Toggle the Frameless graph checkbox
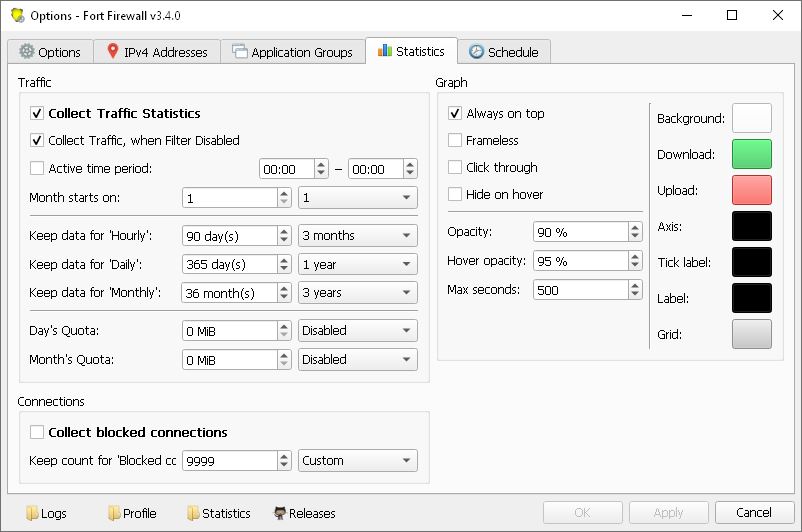 coord(455,141)
